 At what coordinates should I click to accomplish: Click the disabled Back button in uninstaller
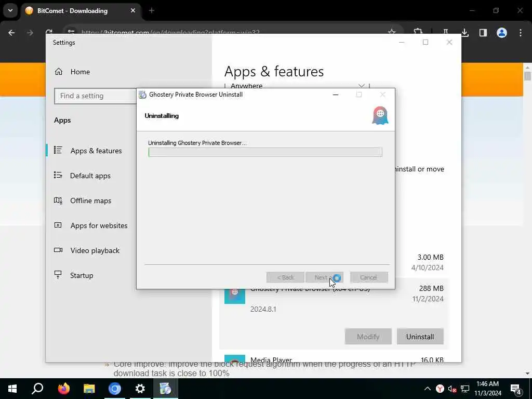click(x=285, y=277)
